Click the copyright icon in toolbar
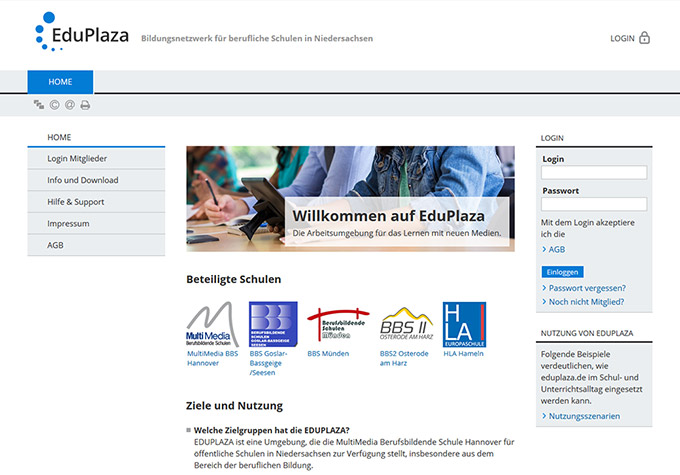 54,105
